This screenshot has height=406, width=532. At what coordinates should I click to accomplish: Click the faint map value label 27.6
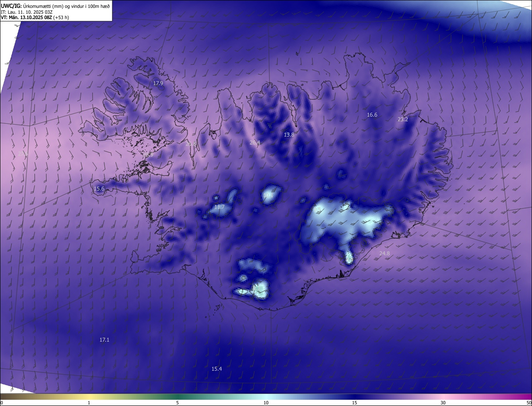(23, 154)
